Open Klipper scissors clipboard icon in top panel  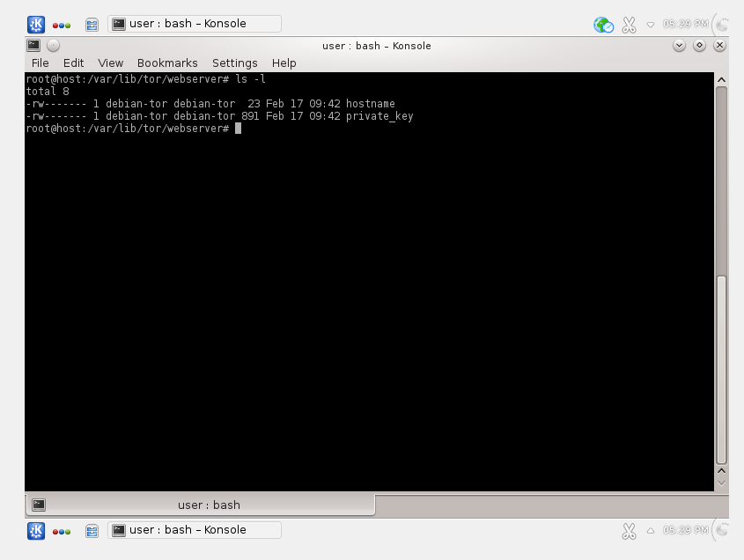(629, 25)
